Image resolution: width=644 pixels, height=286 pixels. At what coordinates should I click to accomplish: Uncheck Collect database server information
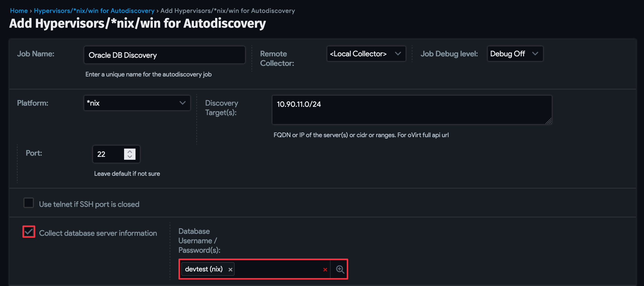[28, 232]
